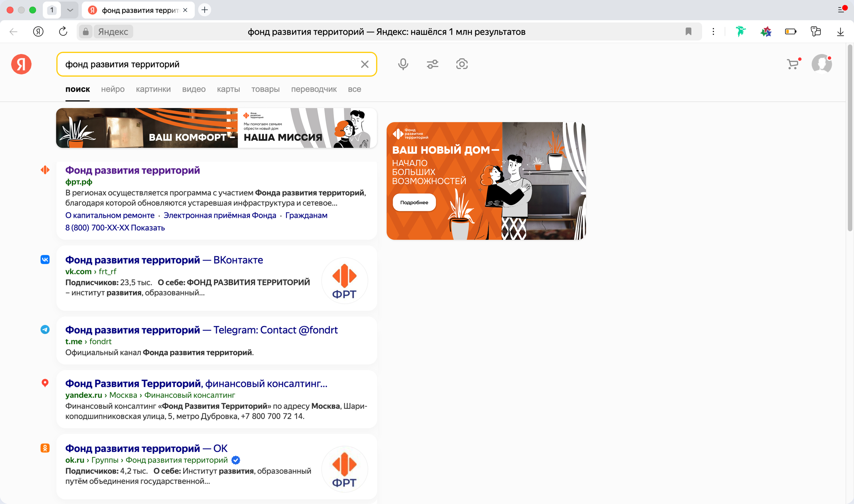Open browser downloads arrow icon
The height and width of the screenshot is (504, 854).
click(x=840, y=31)
